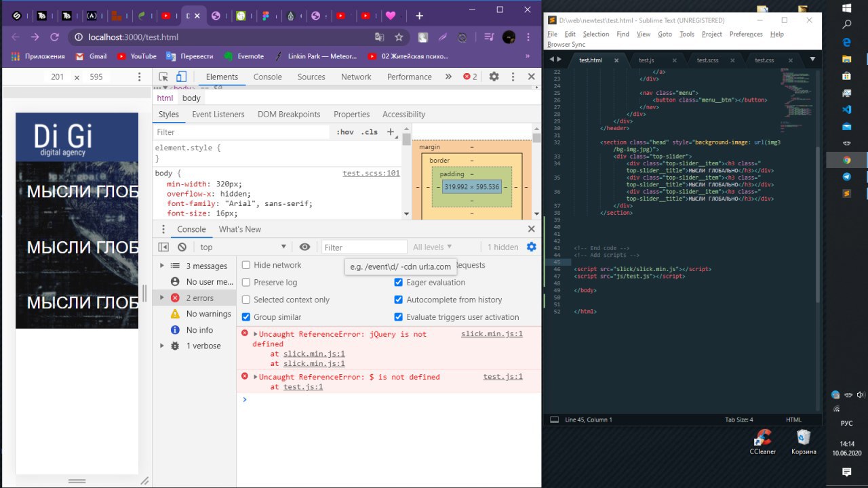This screenshot has height=488, width=868.
Task: Open console settings blue gear icon
Action: coord(531,247)
